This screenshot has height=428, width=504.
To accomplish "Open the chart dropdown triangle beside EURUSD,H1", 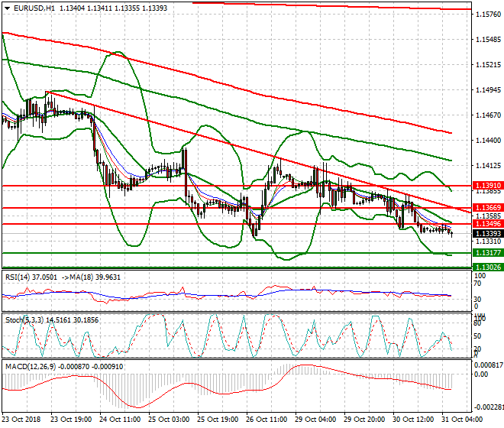I will [x=7, y=8].
